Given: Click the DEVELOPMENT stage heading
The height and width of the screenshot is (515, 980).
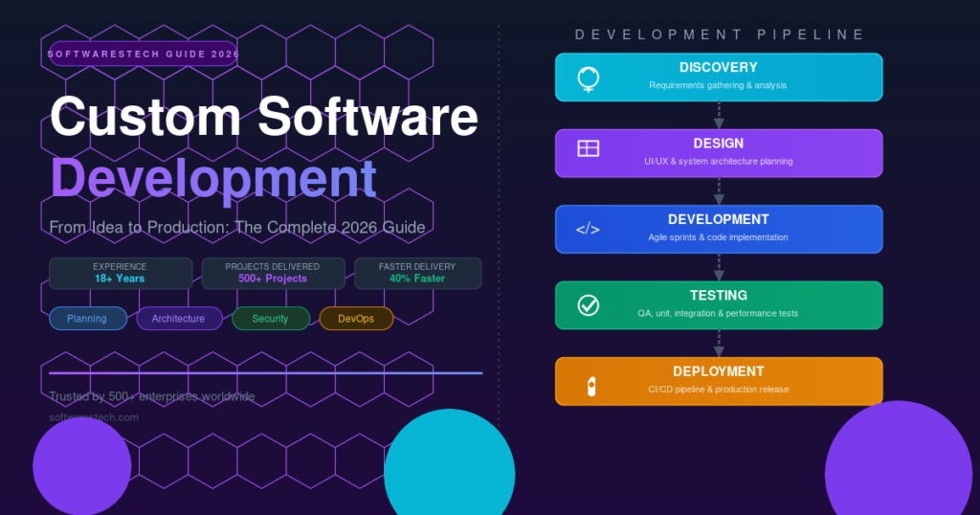Looking at the screenshot, I should pos(718,220).
